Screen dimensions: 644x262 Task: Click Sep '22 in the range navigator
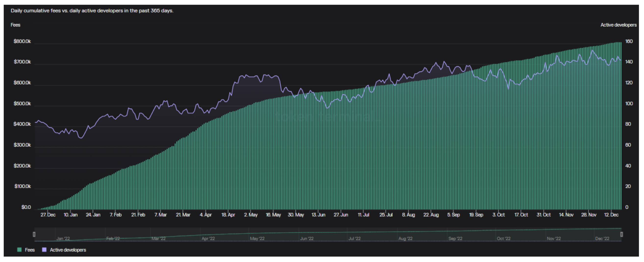[455, 238]
